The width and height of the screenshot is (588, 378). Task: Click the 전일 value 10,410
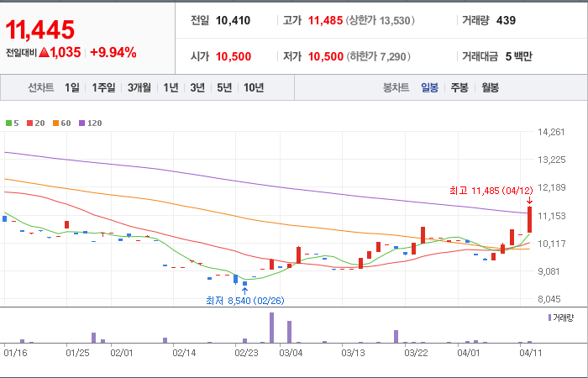click(233, 21)
